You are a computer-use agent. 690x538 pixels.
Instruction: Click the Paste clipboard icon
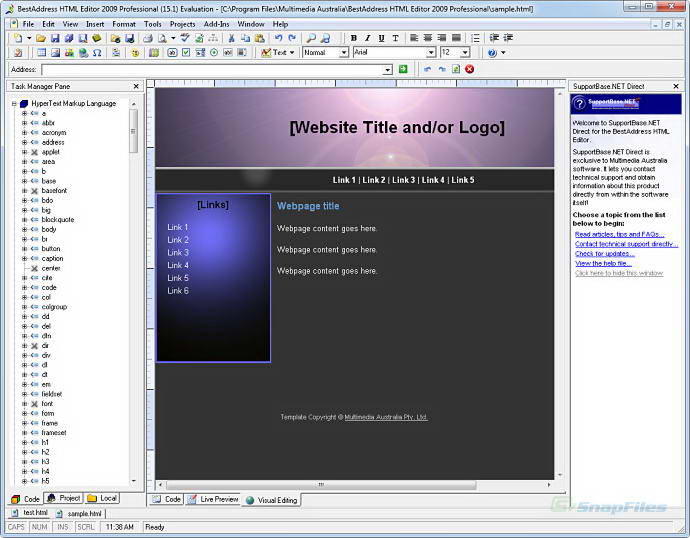pyautogui.click(x=260, y=38)
